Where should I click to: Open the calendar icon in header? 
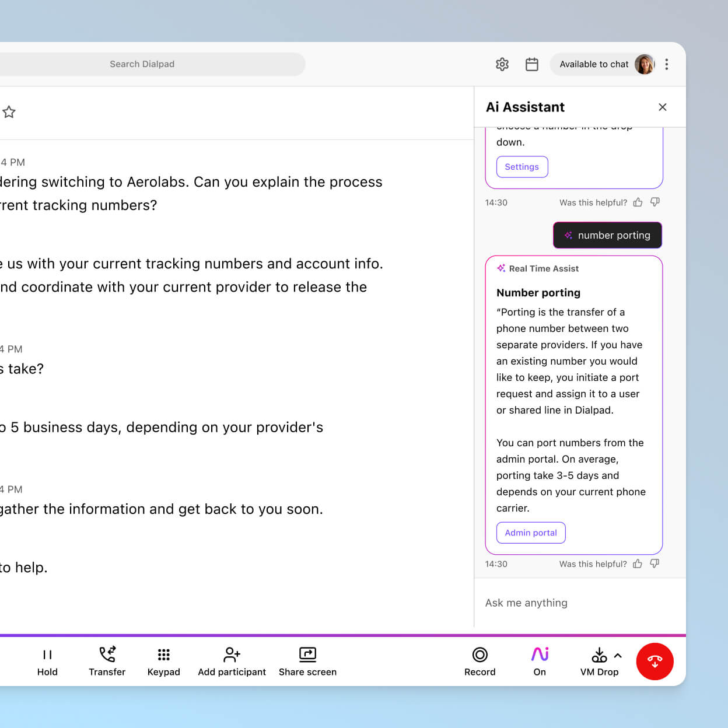coord(532,64)
